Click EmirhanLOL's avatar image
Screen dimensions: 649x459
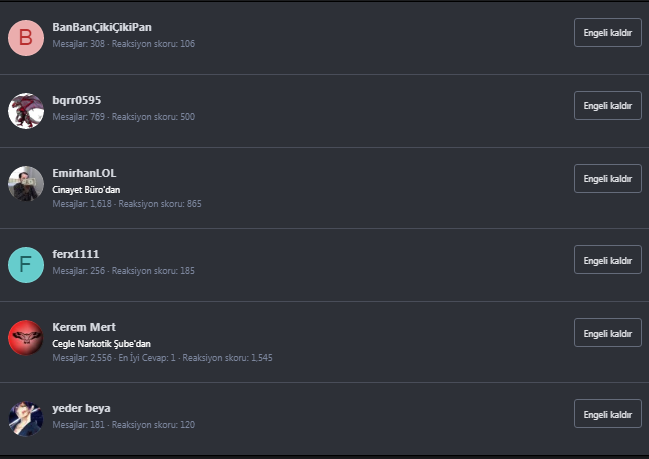click(x=25, y=184)
